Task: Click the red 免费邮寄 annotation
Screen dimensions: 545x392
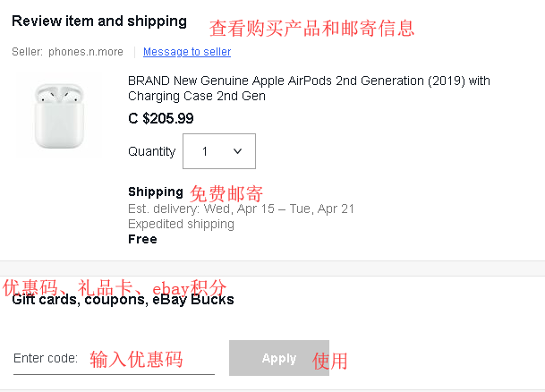Action: pyautogui.click(x=226, y=193)
